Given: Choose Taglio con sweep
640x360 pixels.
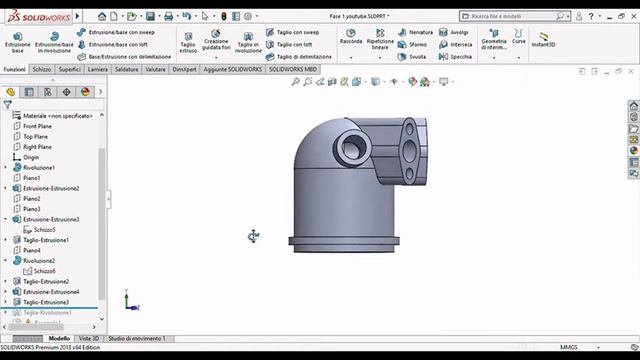Looking at the screenshot, I should pos(293,32).
